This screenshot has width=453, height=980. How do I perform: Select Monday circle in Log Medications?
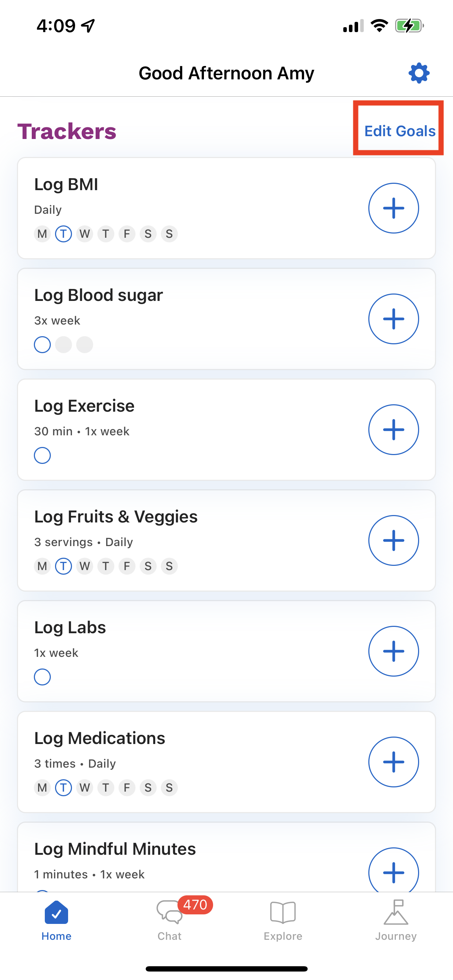(x=42, y=787)
